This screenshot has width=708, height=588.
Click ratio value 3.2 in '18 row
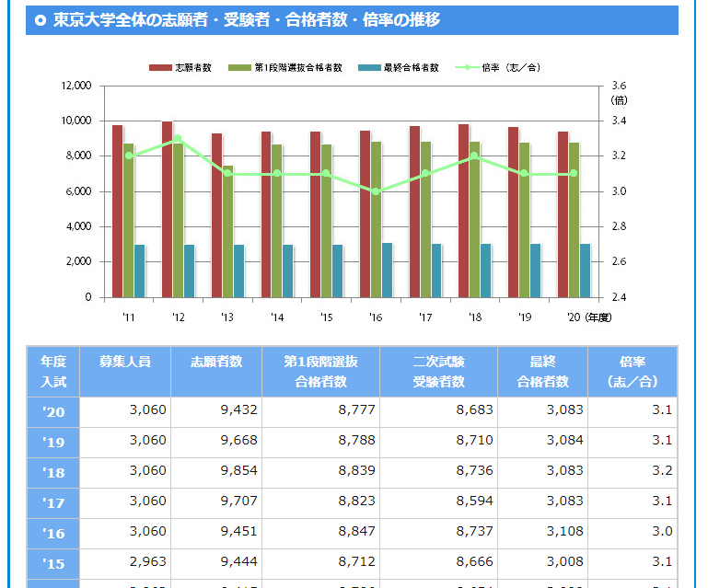(662, 470)
